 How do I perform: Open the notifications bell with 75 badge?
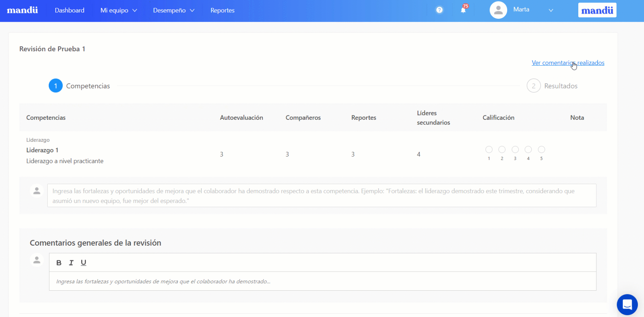click(464, 10)
